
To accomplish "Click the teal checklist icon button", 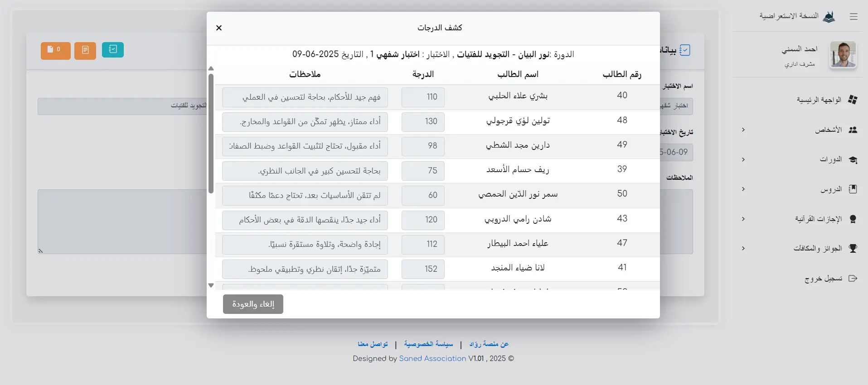I will (113, 49).
